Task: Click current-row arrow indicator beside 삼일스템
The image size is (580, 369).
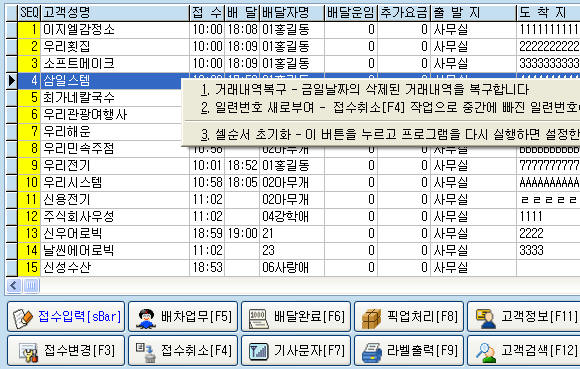Action: [x=11, y=81]
